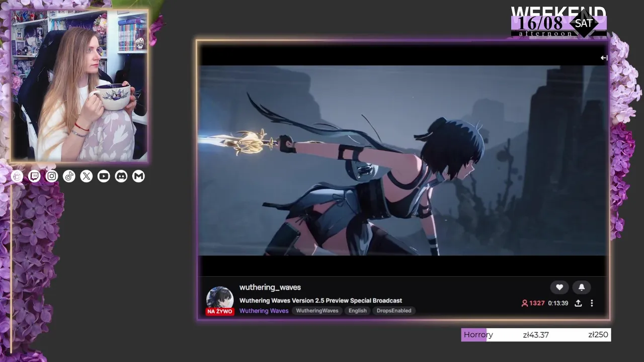Open the YouTube icon
The height and width of the screenshot is (362, 644).
coord(104,176)
